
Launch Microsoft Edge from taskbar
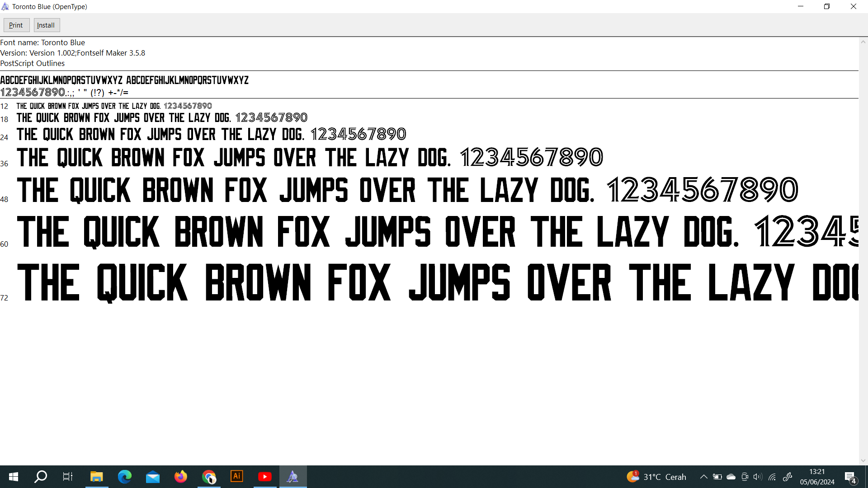pos(124,477)
